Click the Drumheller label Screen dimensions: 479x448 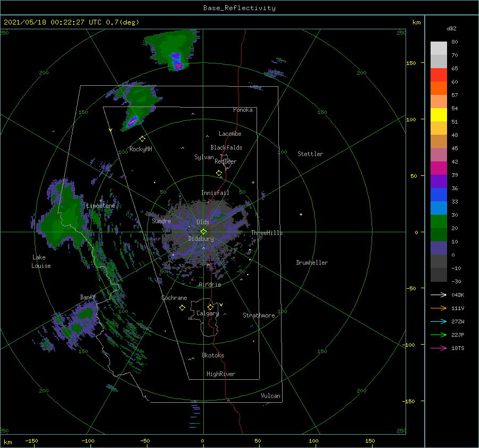pyautogui.click(x=312, y=263)
